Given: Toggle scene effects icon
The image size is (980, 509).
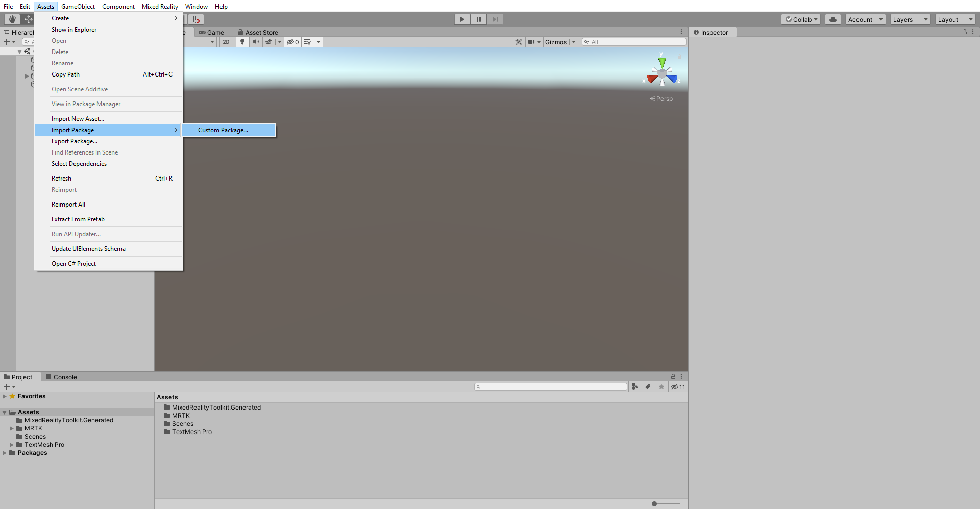Looking at the screenshot, I should 268,42.
